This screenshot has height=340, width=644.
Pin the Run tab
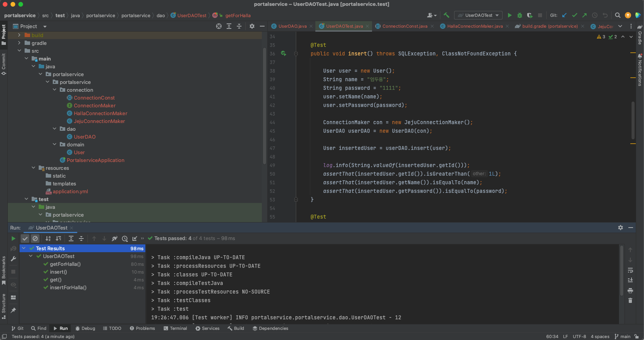click(13, 310)
